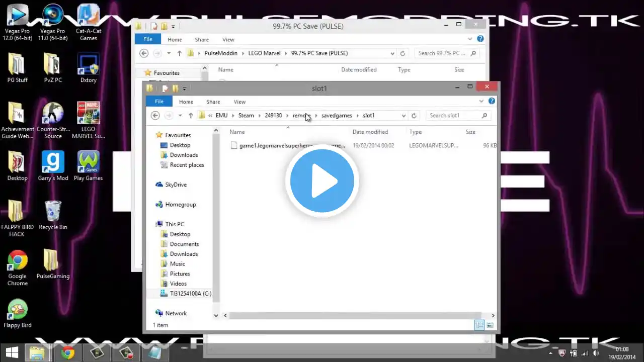
Task: Open Quick Access Toolbar dropdown in slot1
Action: (x=185, y=88)
